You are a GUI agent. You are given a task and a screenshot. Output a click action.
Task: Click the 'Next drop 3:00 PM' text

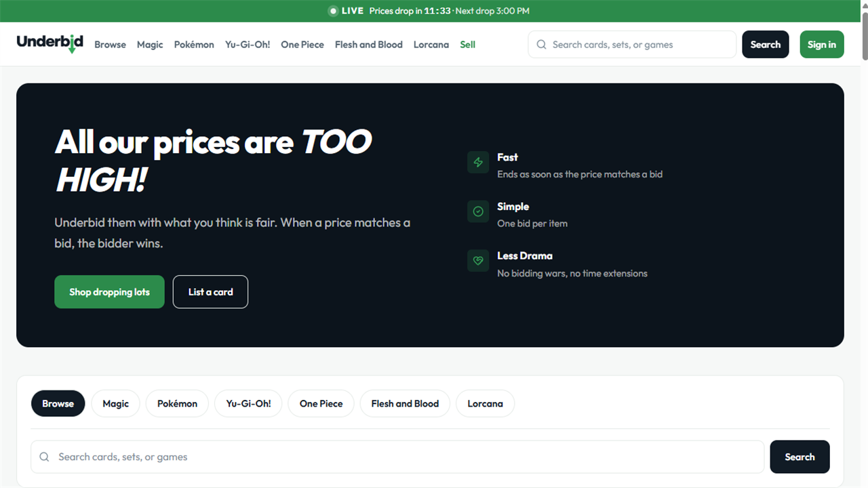coord(492,11)
